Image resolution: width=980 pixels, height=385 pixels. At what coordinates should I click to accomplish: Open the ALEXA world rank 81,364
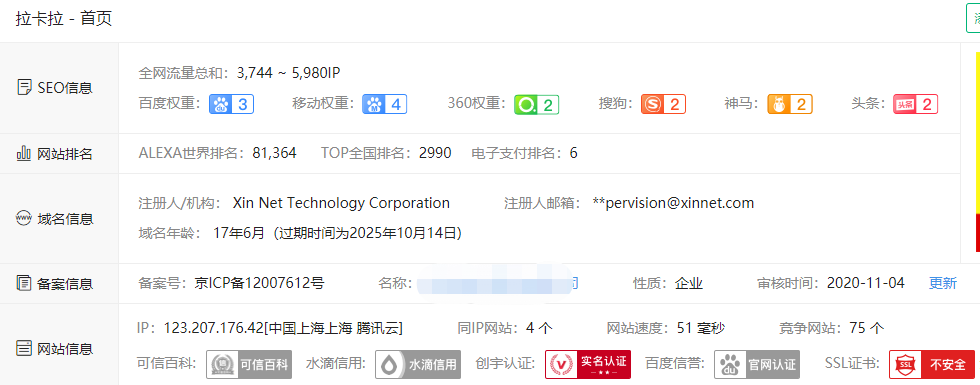(x=274, y=153)
